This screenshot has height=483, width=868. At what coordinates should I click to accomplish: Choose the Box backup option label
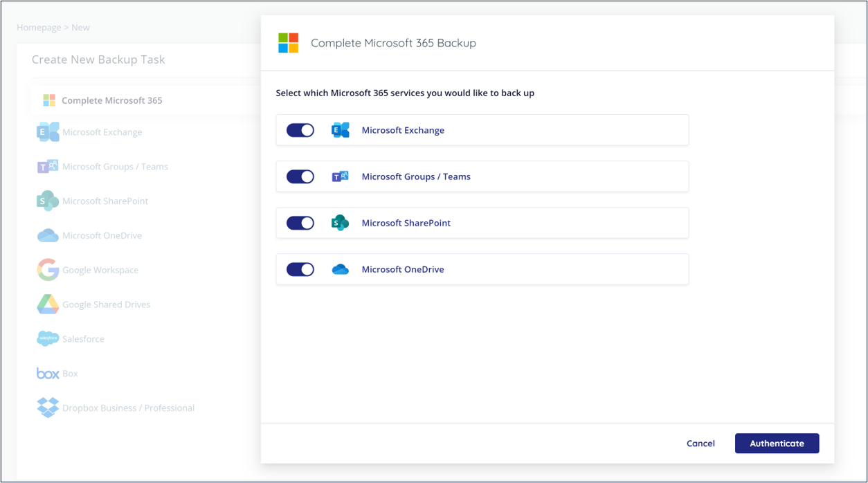(x=71, y=374)
